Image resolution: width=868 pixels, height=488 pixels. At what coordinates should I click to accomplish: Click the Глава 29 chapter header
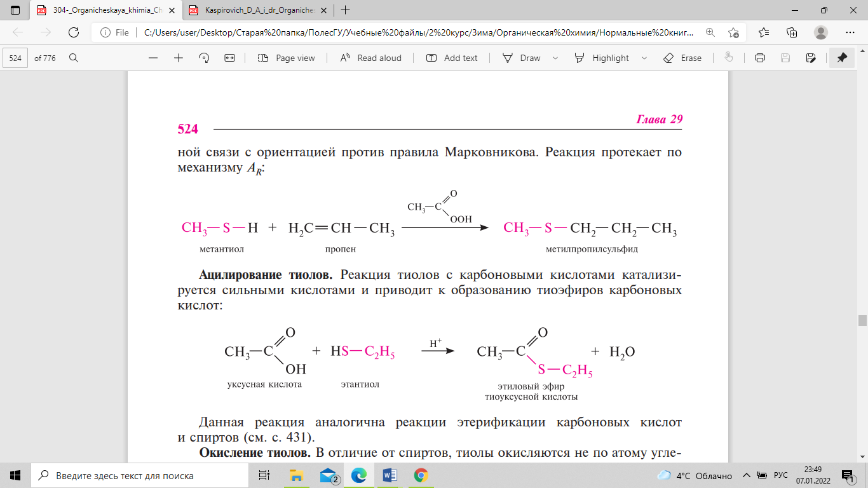(658, 120)
